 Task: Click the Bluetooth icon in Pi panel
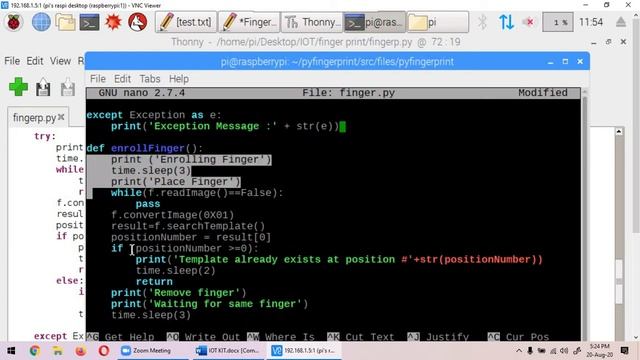(x=482, y=22)
